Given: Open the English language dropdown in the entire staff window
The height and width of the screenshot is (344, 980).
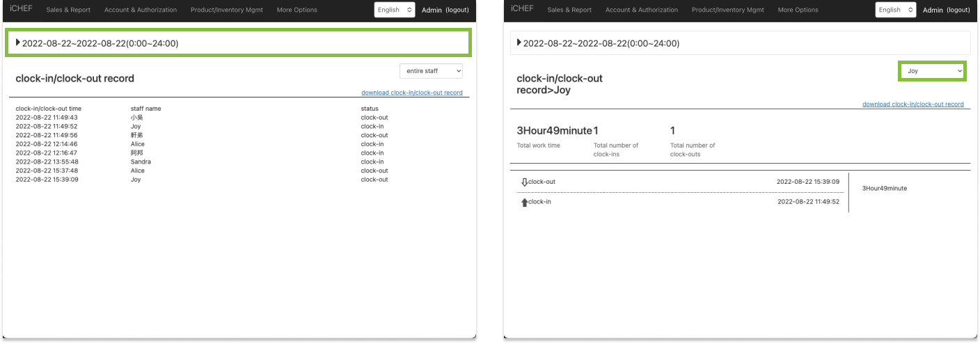Looking at the screenshot, I should [x=395, y=10].
